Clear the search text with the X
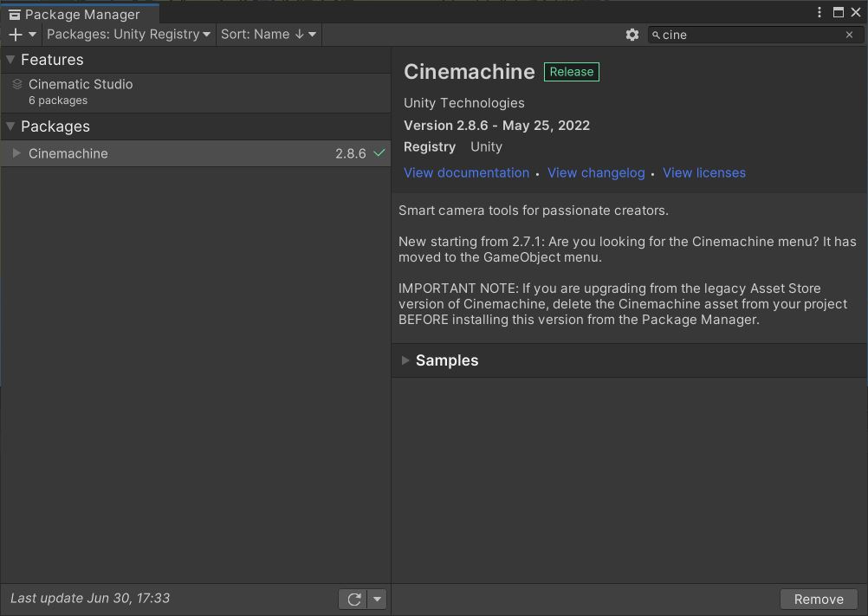 pyautogui.click(x=849, y=35)
